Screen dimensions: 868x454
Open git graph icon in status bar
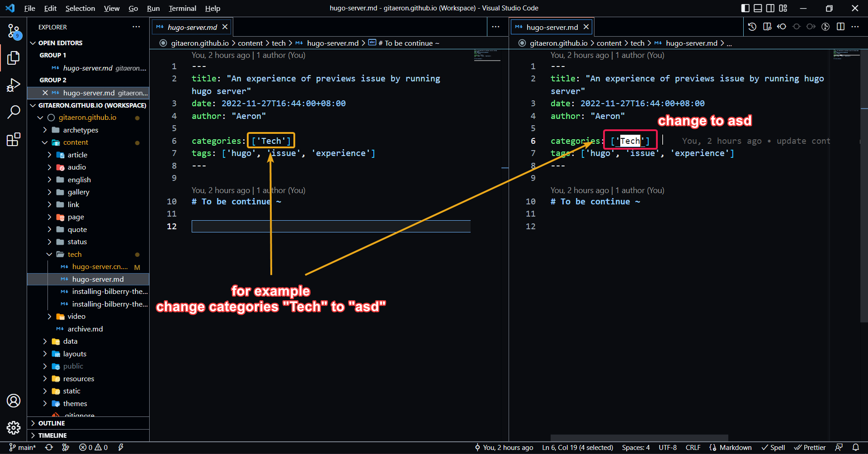coord(66,447)
